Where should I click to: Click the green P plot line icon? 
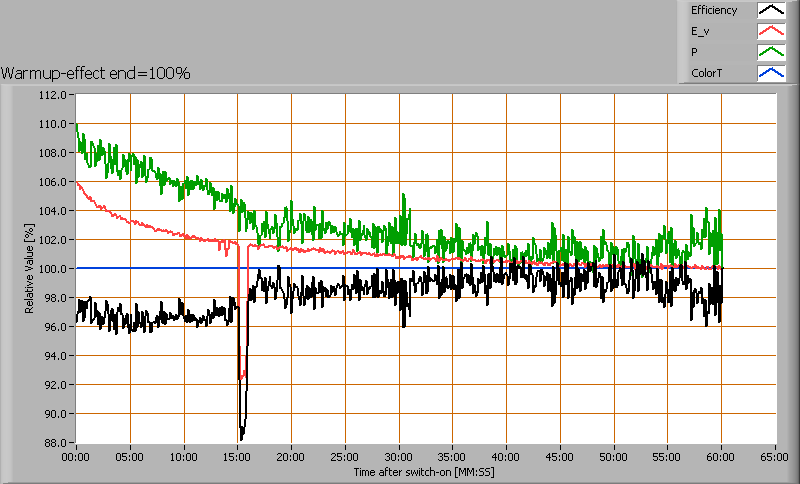click(x=770, y=52)
